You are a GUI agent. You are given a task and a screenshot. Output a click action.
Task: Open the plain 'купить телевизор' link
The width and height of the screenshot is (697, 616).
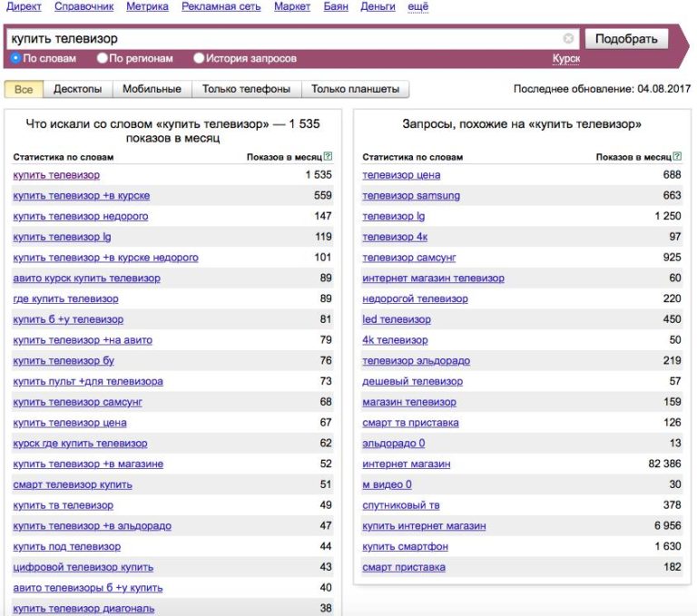[x=56, y=175]
